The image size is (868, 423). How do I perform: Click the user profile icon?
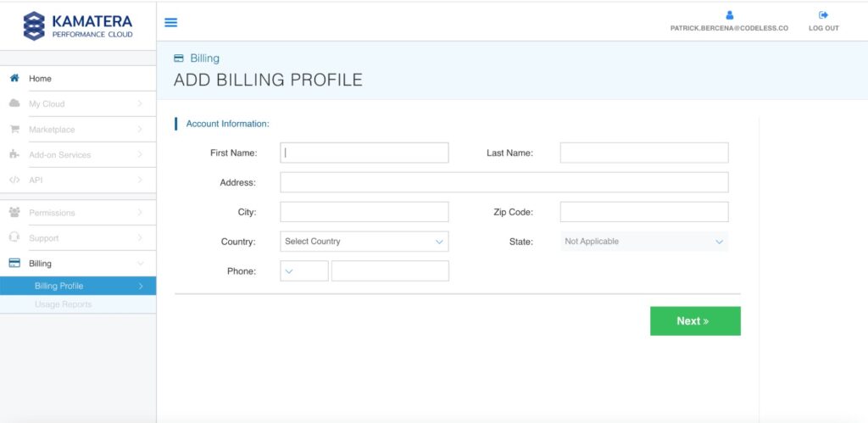pyautogui.click(x=729, y=15)
